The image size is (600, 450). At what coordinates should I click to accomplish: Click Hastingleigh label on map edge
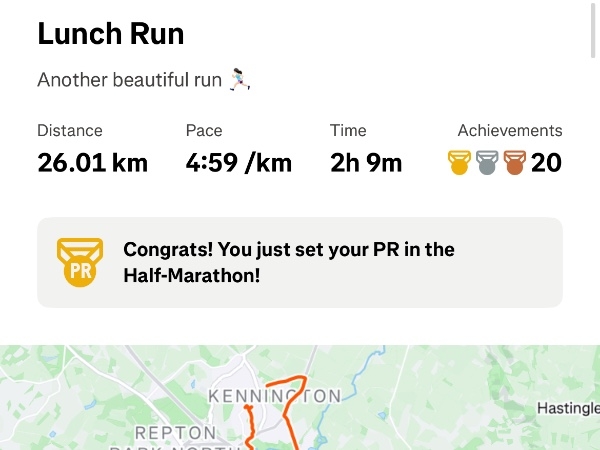point(568,408)
